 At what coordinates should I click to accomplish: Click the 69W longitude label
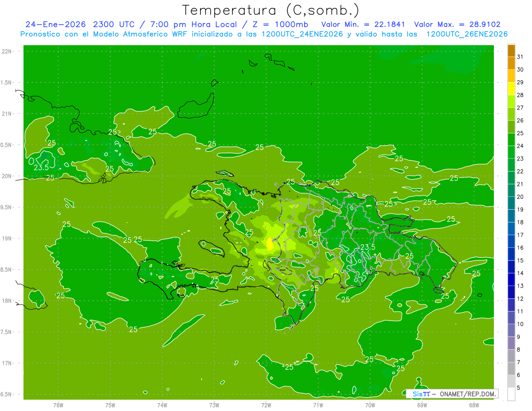[x=422, y=405]
